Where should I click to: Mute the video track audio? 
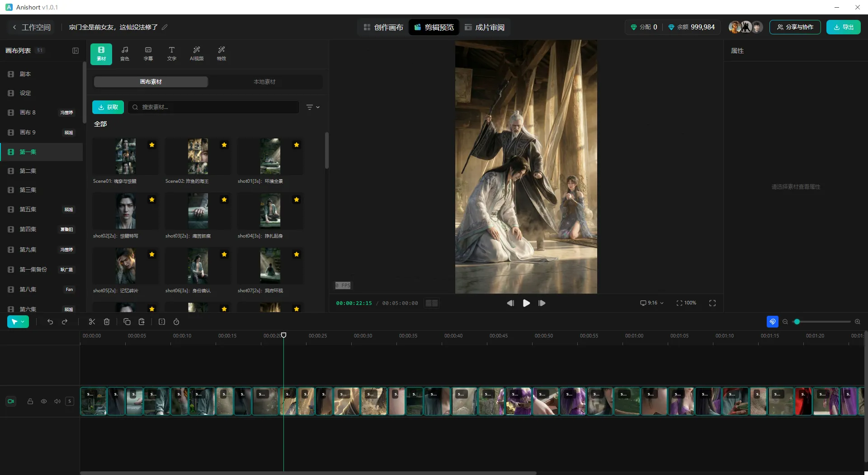point(57,401)
